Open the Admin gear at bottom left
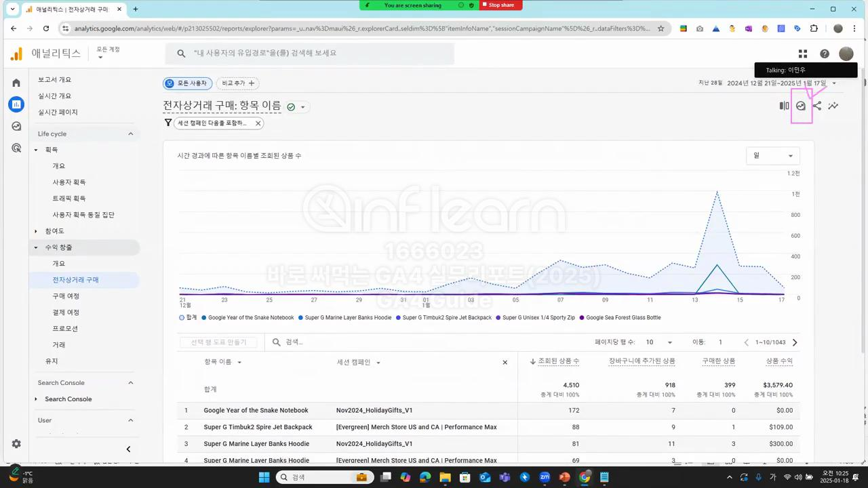Image resolution: width=868 pixels, height=488 pixels. [16, 444]
